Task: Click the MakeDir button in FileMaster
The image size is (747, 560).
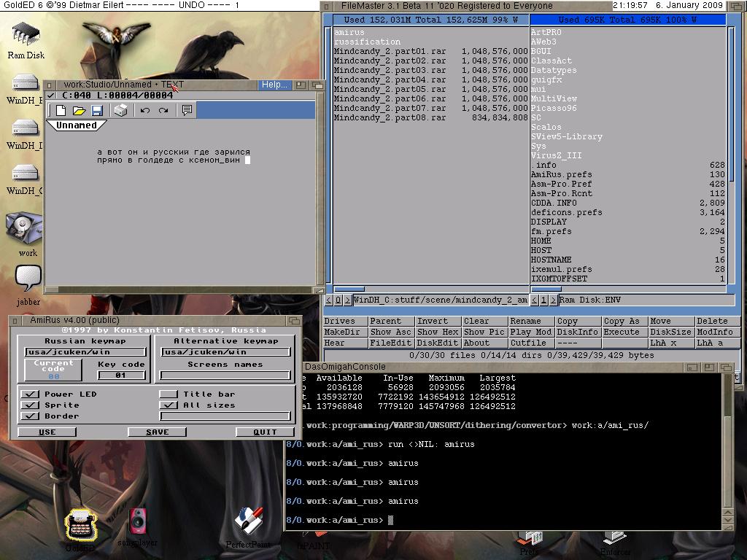Action: pos(345,332)
